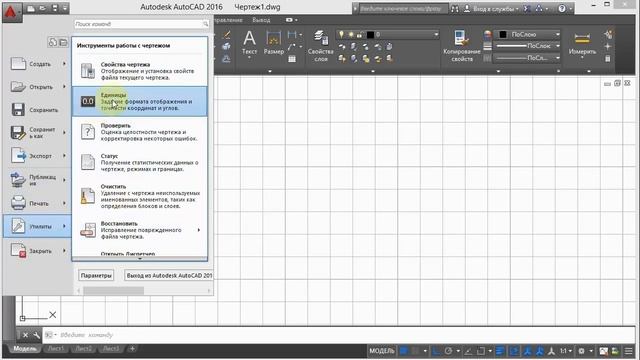Select Публикация in application menu

pyautogui.click(x=37, y=180)
